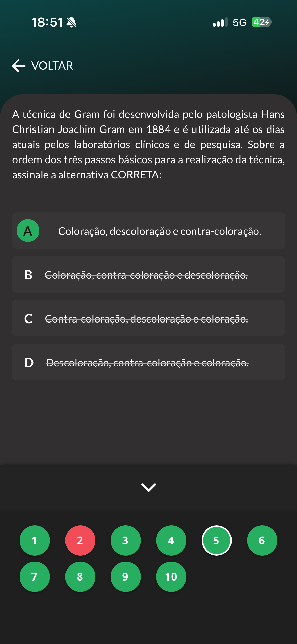Select the green A answer circle

(x=28, y=231)
